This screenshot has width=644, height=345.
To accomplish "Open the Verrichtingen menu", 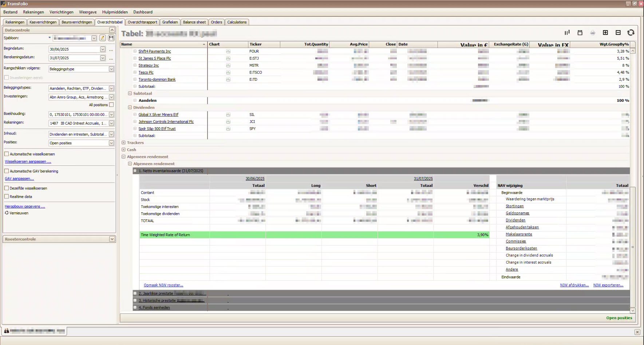I will [x=61, y=12].
